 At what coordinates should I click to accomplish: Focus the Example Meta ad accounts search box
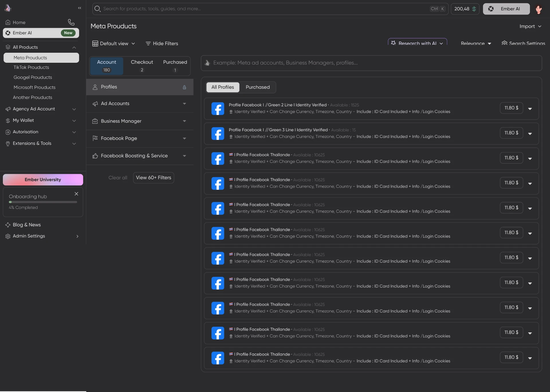tap(371, 63)
